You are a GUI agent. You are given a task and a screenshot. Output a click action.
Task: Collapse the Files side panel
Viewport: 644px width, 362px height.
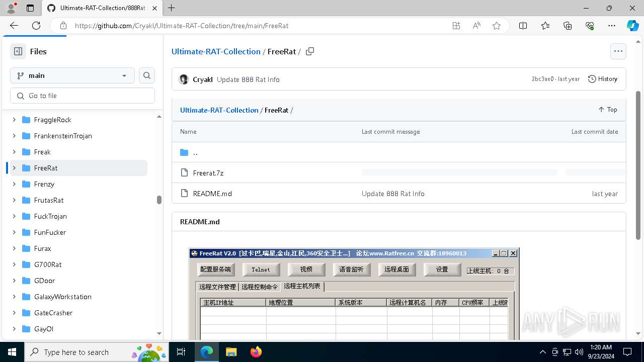tap(18, 51)
